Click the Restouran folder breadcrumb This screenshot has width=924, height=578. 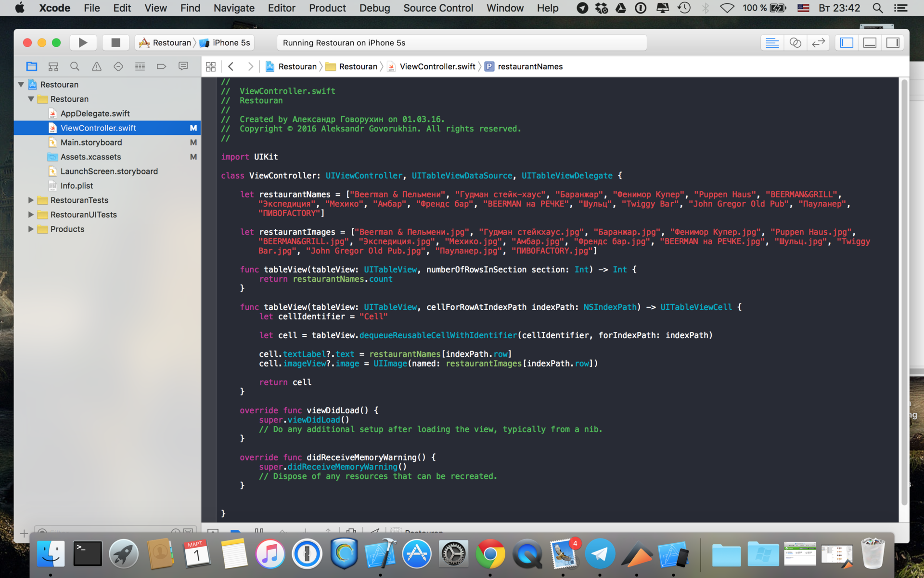pyautogui.click(x=352, y=66)
